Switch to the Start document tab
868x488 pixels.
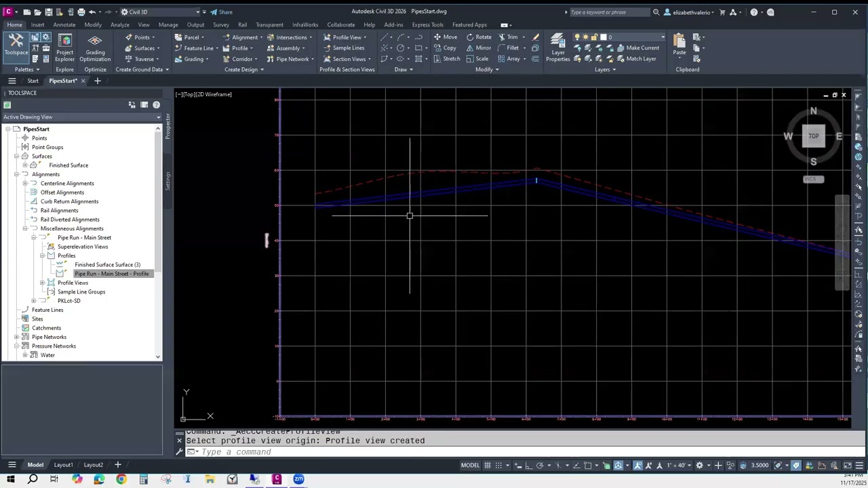point(33,81)
